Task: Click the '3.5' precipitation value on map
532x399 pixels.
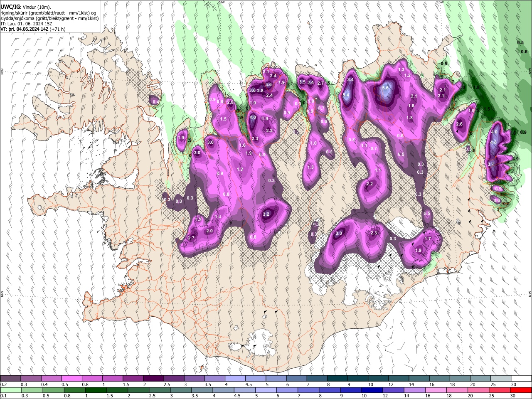Action: coord(303,82)
